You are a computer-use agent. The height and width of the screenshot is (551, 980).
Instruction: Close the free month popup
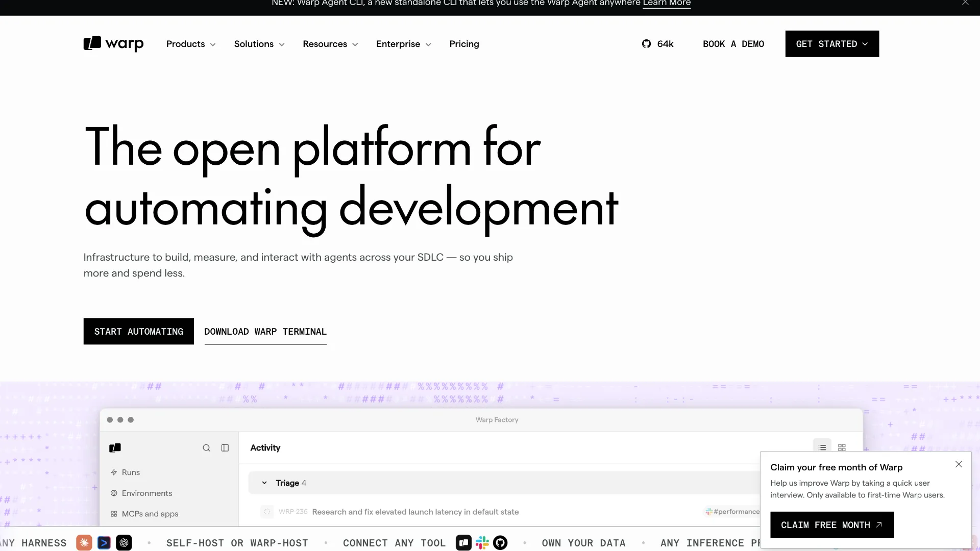(x=959, y=464)
